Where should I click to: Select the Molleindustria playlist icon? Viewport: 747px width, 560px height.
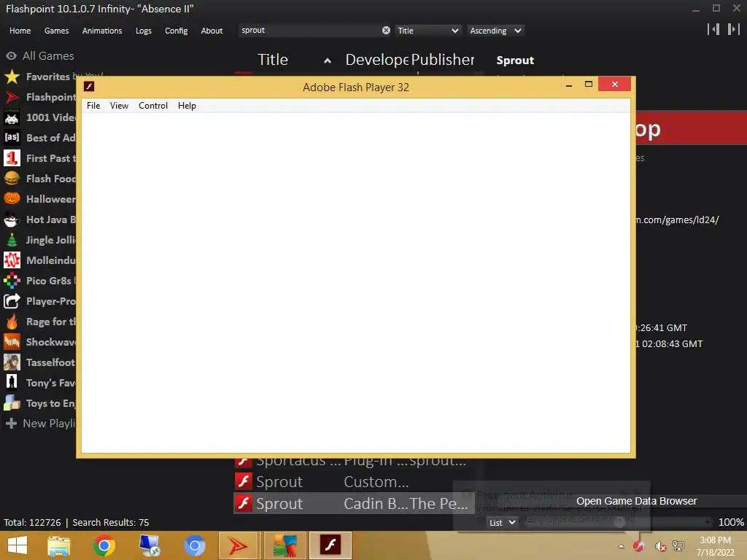click(12, 260)
